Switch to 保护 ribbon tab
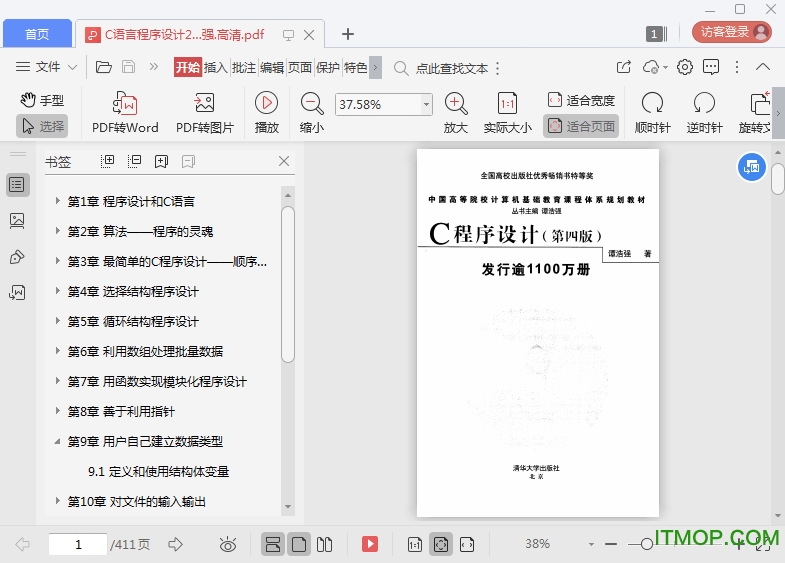Image resolution: width=785 pixels, height=563 pixels. pyautogui.click(x=328, y=67)
